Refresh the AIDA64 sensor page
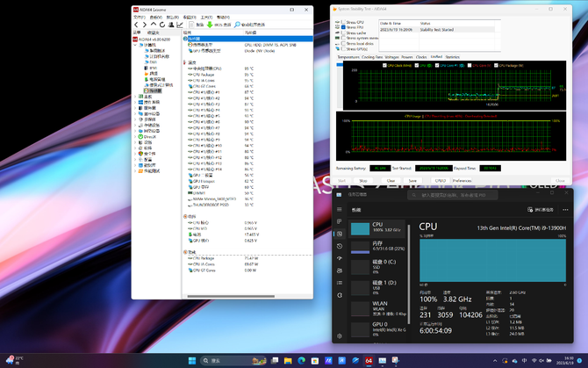 [x=162, y=25]
